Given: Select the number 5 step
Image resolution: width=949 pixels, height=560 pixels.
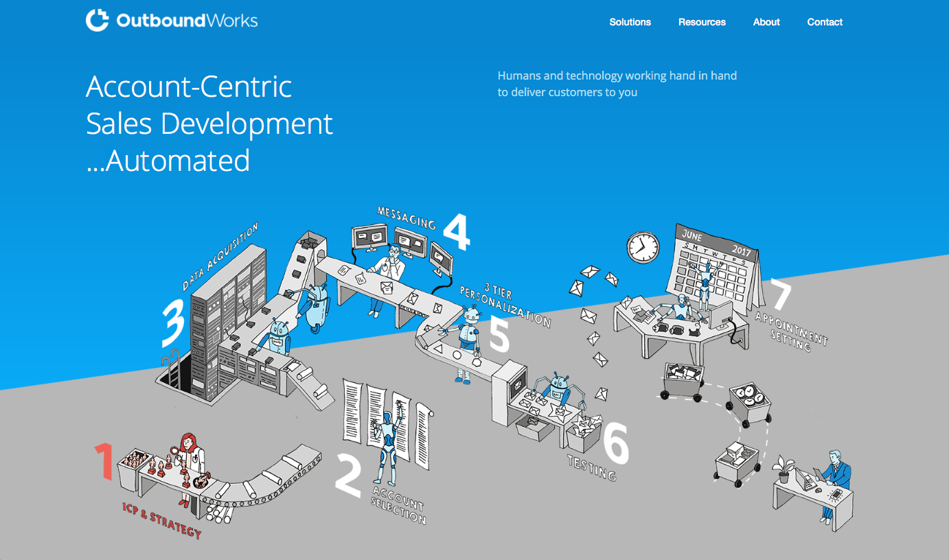Looking at the screenshot, I should [500, 334].
